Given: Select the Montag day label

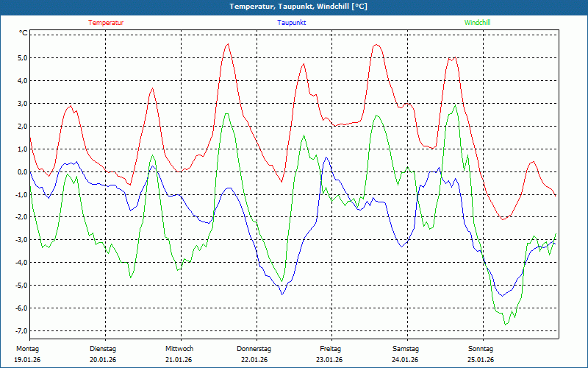Looking at the screenshot, I should 26,349.
